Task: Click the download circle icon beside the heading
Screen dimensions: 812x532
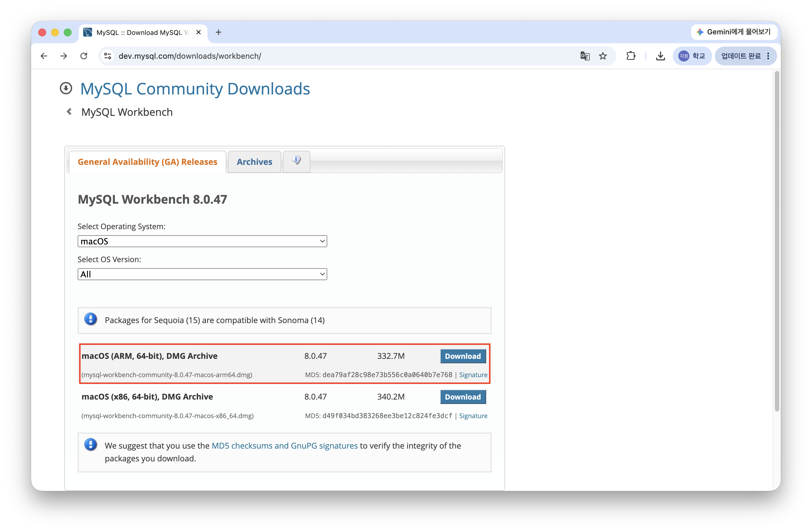Action: point(66,88)
